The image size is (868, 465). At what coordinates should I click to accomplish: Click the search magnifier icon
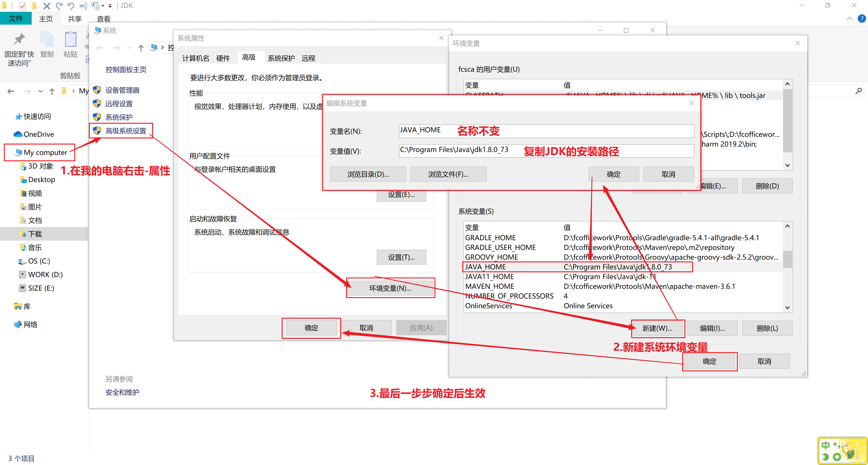pyautogui.click(x=858, y=91)
